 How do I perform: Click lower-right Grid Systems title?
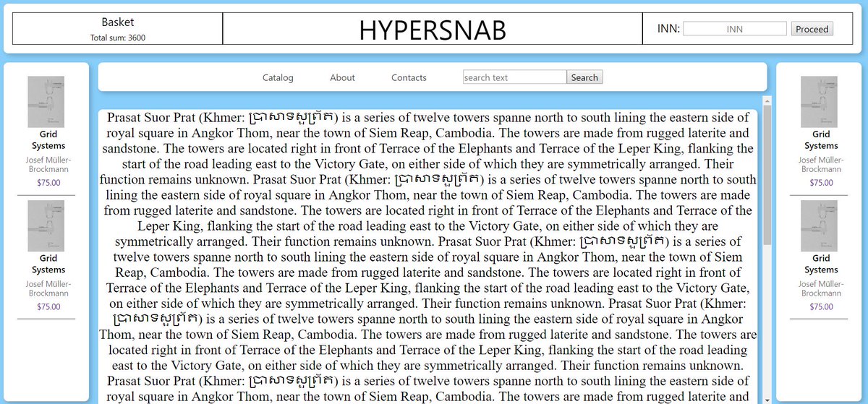pos(821,264)
